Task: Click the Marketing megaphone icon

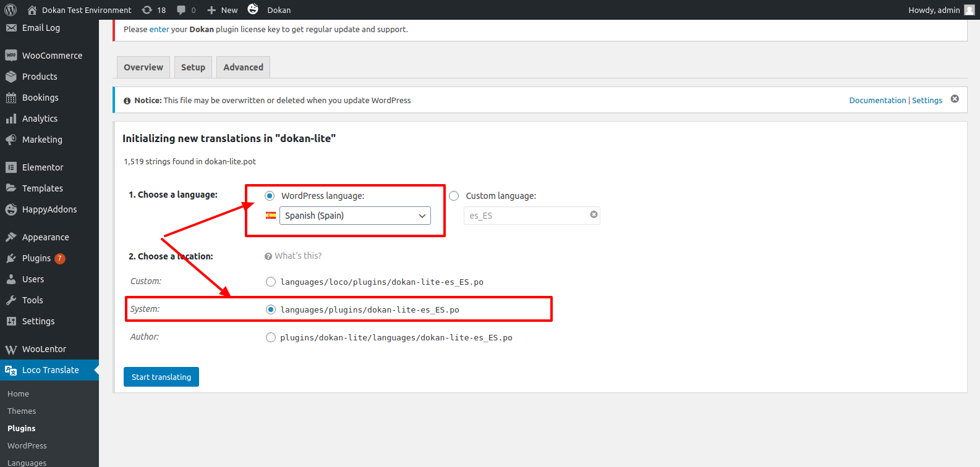Action: click(x=11, y=140)
